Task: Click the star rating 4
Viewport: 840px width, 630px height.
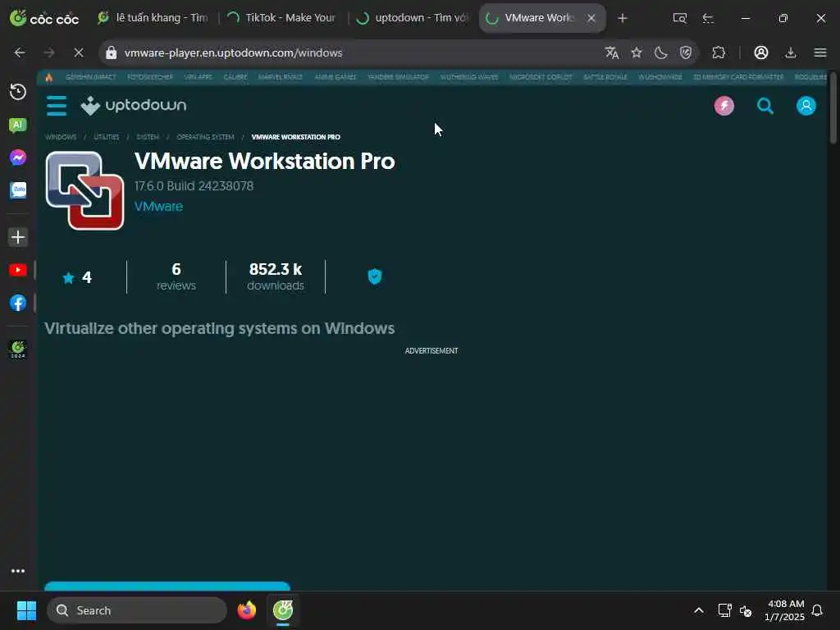Action: [x=77, y=277]
